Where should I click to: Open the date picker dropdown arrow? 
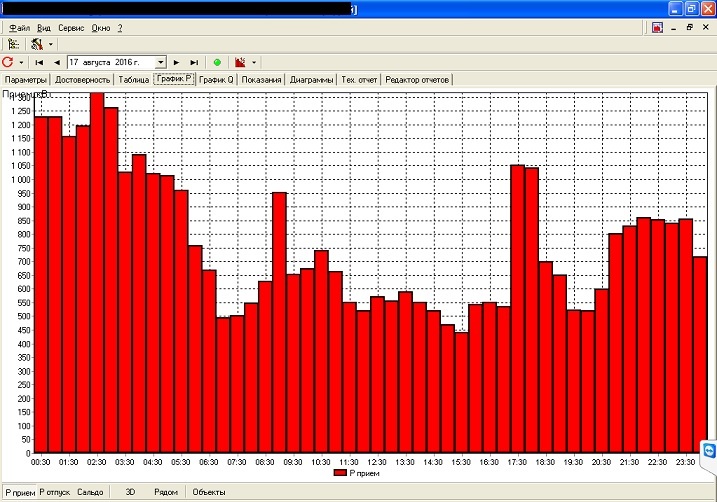coord(161,62)
